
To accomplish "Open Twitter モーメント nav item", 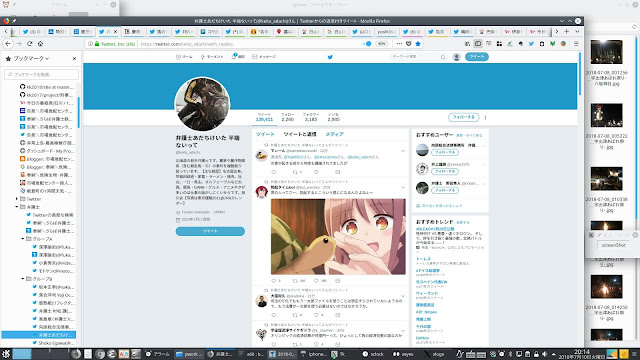I will pyautogui.click(x=212, y=57).
